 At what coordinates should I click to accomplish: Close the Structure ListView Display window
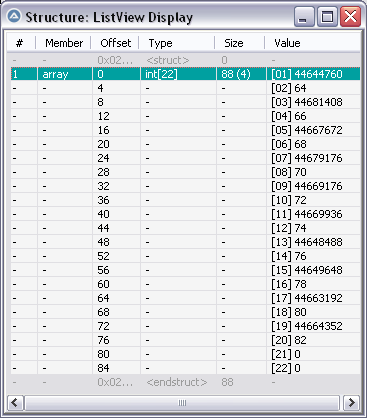[350, 16]
